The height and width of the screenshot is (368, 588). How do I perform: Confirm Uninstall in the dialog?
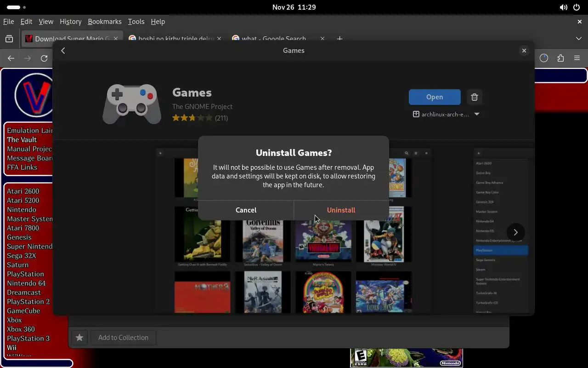pyautogui.click(x=341, y=210)
